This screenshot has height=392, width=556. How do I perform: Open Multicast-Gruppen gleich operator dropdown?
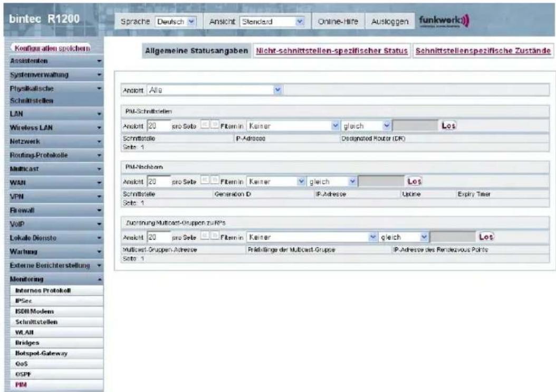(x=404, y=237)
